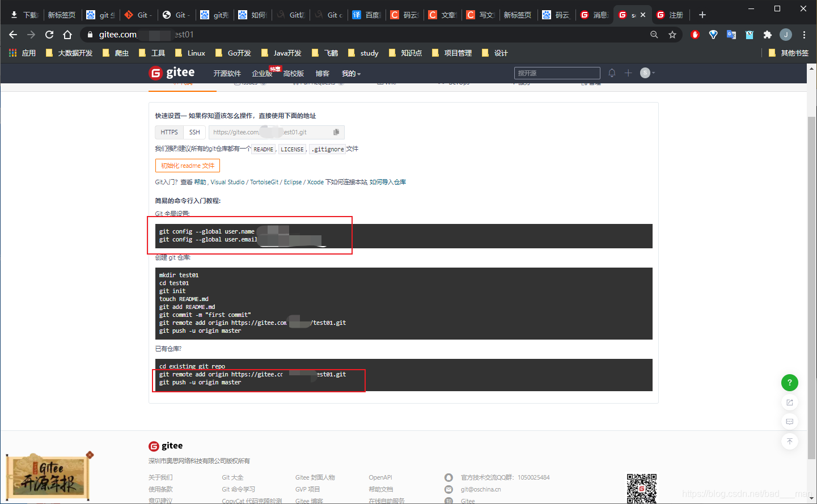Screen dimensions: 817x504
Task: Open the 开源软件 menu item
Action: pyautogui.click(x=227, y=74)
